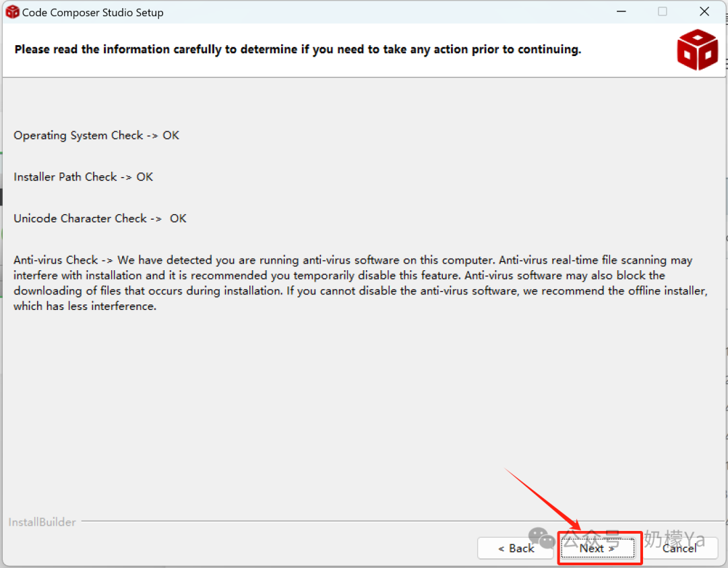The width and height of the screenshot is (728, 568).
Task: Click the disabled maximize window icon
Action: pos(662,11)
